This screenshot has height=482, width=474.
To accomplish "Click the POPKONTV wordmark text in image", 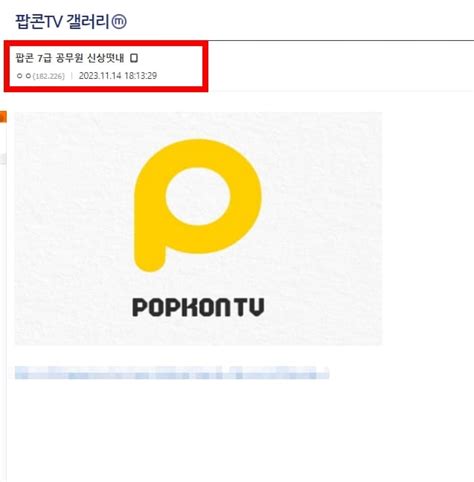I will click(x=198, y=307).
